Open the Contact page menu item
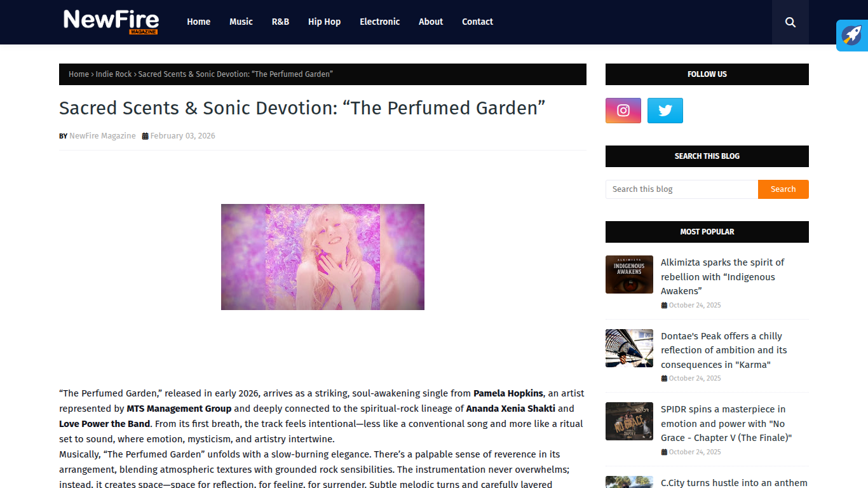The image size is (868, 488). pos(477,22)
